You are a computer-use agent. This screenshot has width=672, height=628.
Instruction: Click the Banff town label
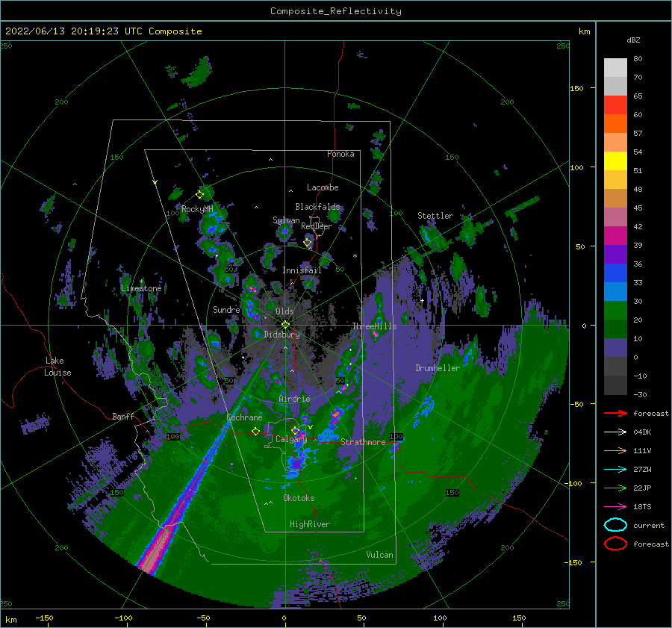point(123,416)
